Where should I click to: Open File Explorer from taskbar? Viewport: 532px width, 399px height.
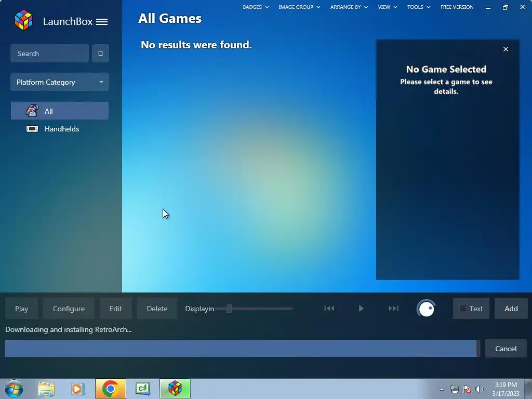pos(46,389)
